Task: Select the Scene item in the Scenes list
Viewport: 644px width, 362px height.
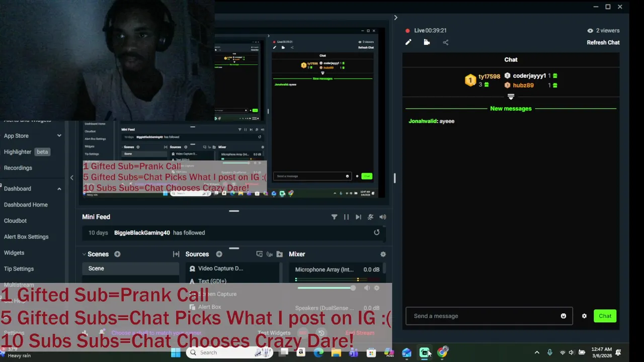Action: (x=130, y=268)
